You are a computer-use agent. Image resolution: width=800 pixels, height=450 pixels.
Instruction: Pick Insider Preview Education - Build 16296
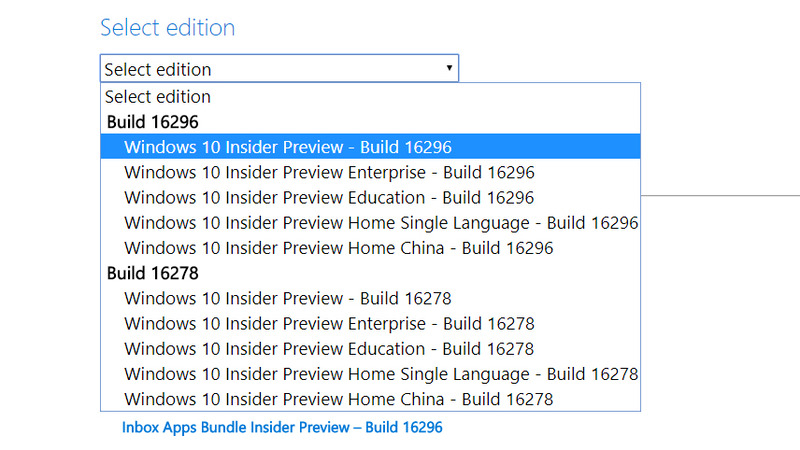click(x=329, y=197)
